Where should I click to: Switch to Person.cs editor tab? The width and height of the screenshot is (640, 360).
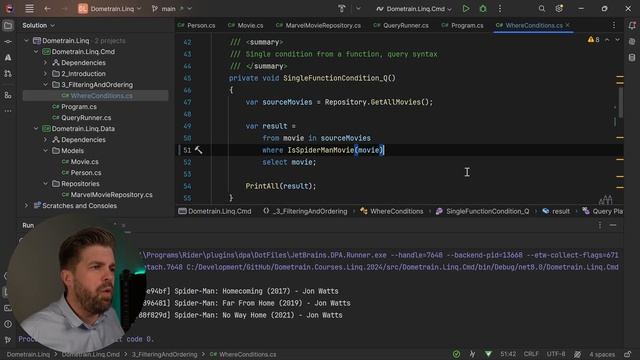click(197, 25)
